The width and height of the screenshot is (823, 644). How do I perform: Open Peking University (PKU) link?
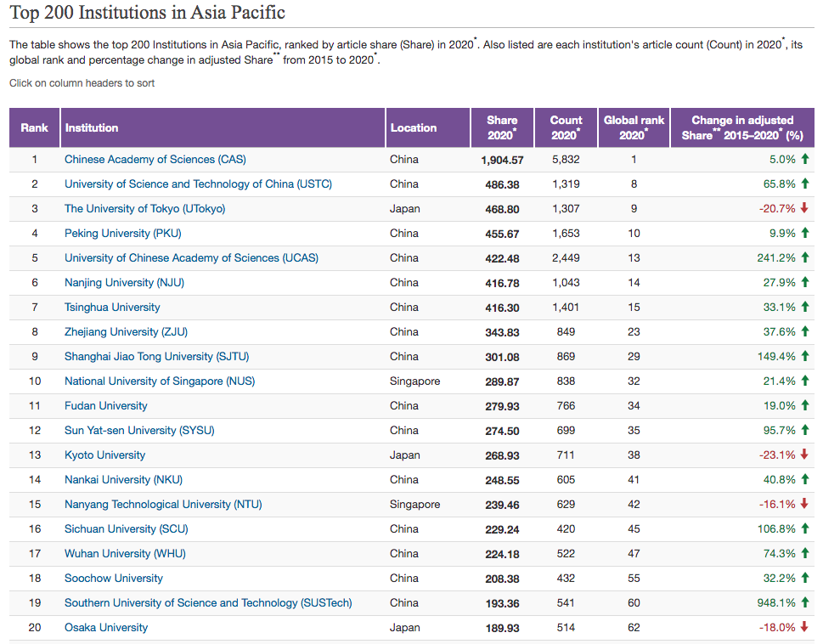click(x=123, y=233)
